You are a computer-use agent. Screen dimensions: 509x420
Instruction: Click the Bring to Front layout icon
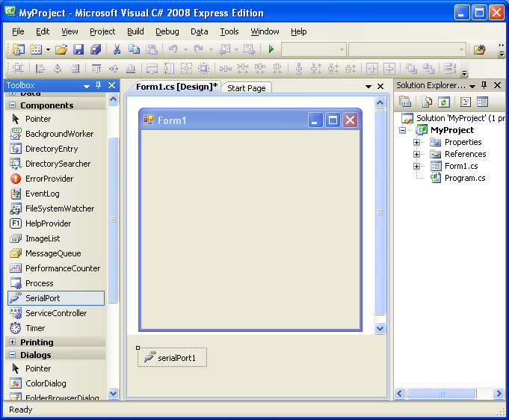[411, 69]
